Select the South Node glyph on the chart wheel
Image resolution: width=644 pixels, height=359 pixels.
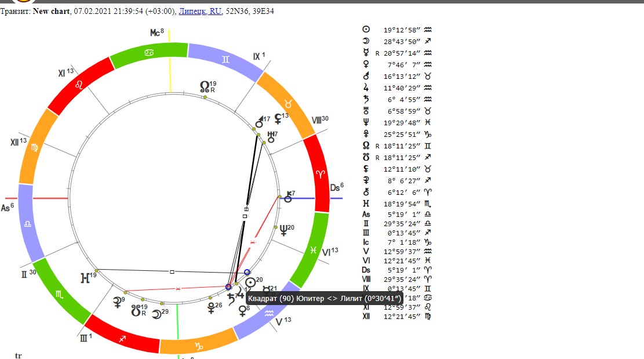tap(136, 310)
